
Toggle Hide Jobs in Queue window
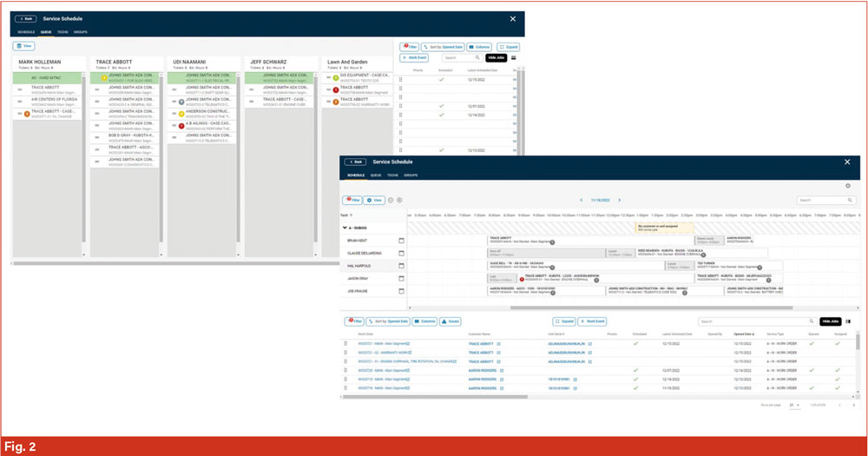tap(496, 57)
